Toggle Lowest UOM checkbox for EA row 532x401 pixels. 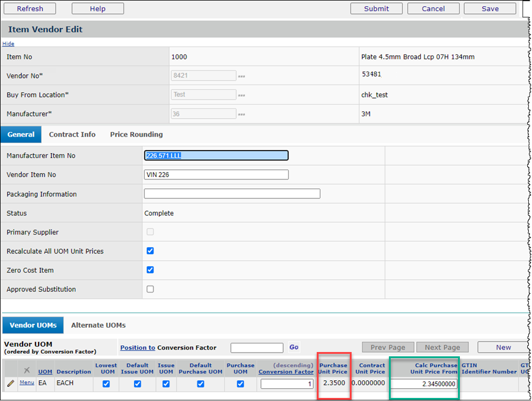pyautogui.click(x=106, y=384)
